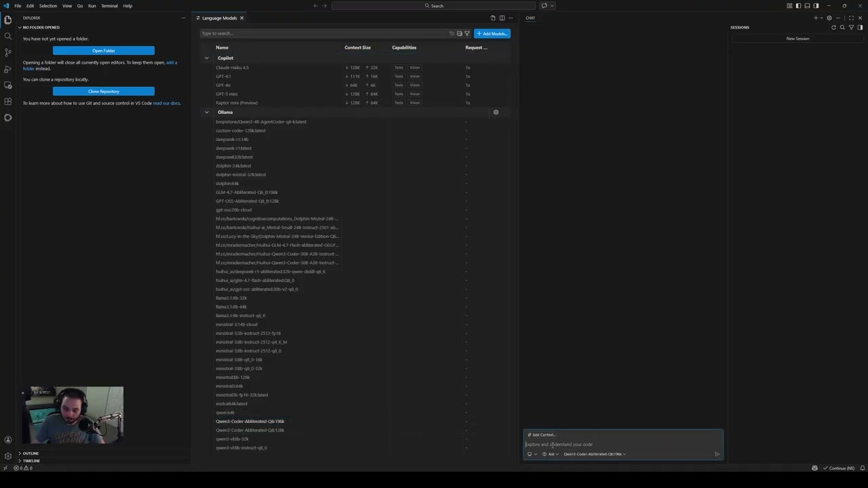Open the chat model picker dropdown
This screenshot has width=868, height=488.
point(595,454)
